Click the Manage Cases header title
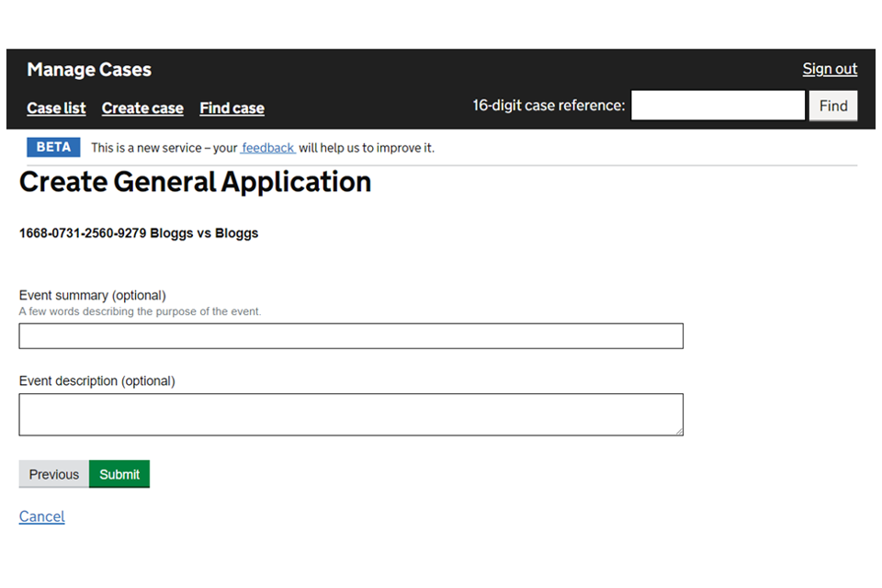Image resolution: width=882 pixels, height=588 pixels. (89, 70)
